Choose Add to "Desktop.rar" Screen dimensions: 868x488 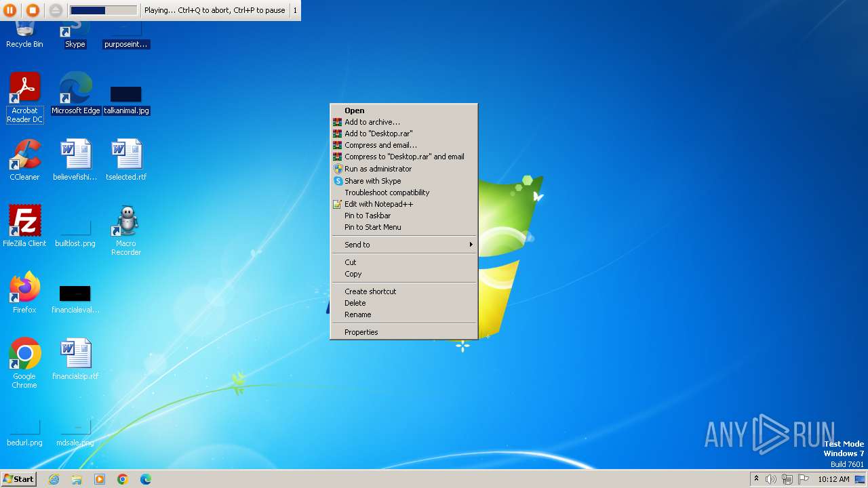click(403, 134)
